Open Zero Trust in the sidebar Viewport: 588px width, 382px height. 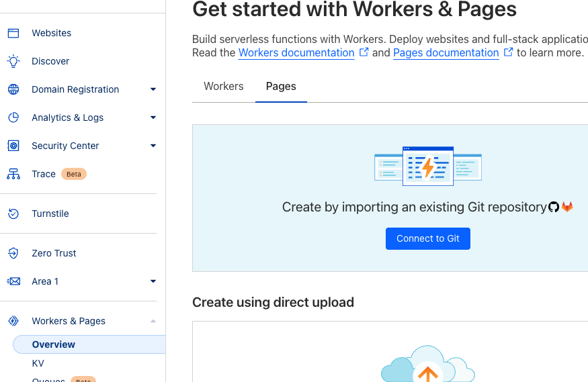[x=54, y=253]
